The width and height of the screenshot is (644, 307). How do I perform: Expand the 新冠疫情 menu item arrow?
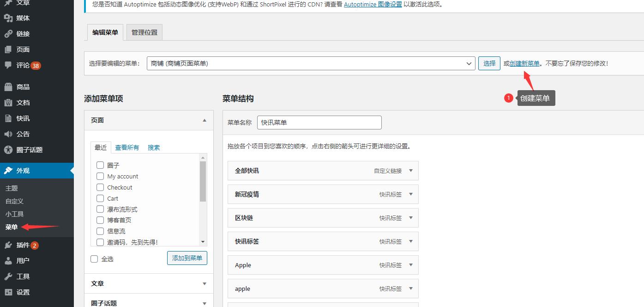(x=411, y=194)
